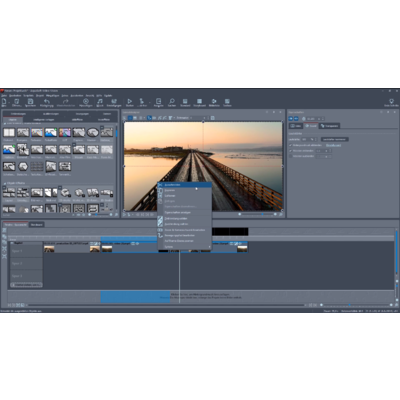
Task: Click the Suchen magnifier toolbar icon
Action: tap(172, 101)
